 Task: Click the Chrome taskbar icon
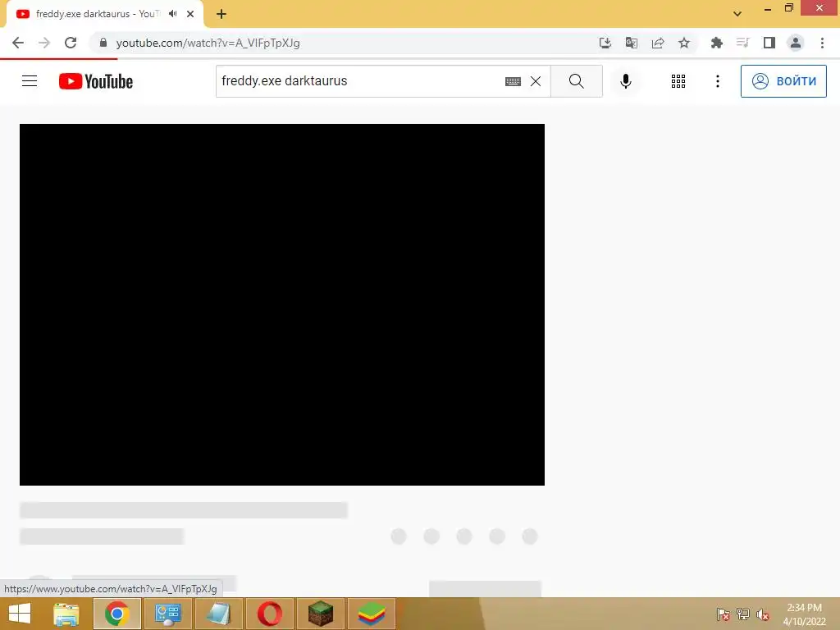(x=117, y=614)
